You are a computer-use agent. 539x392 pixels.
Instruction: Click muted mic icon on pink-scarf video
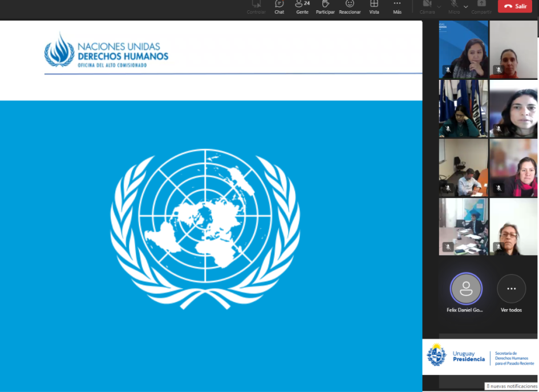pos(499,188)
